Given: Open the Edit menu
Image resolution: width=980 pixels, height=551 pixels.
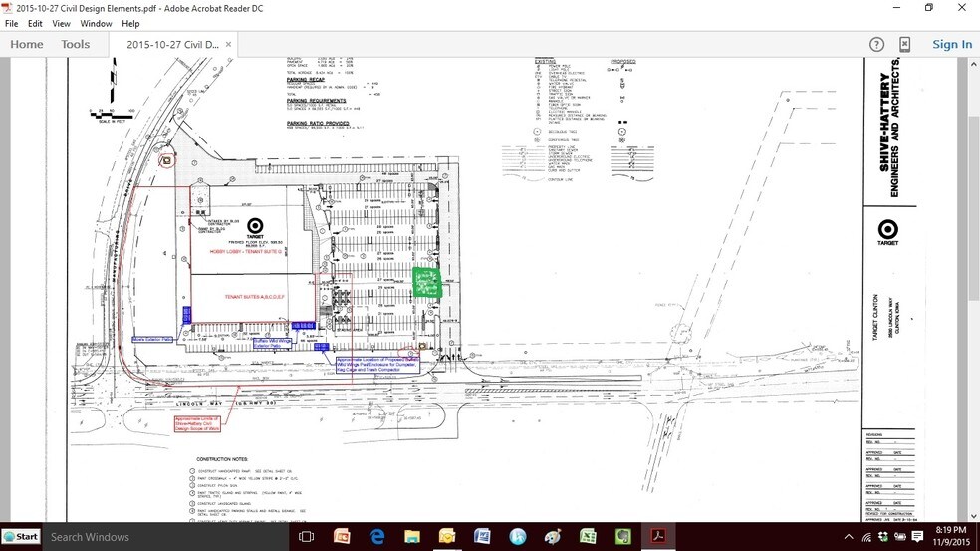Looking at the screenshot, I should tap(35, 23).
